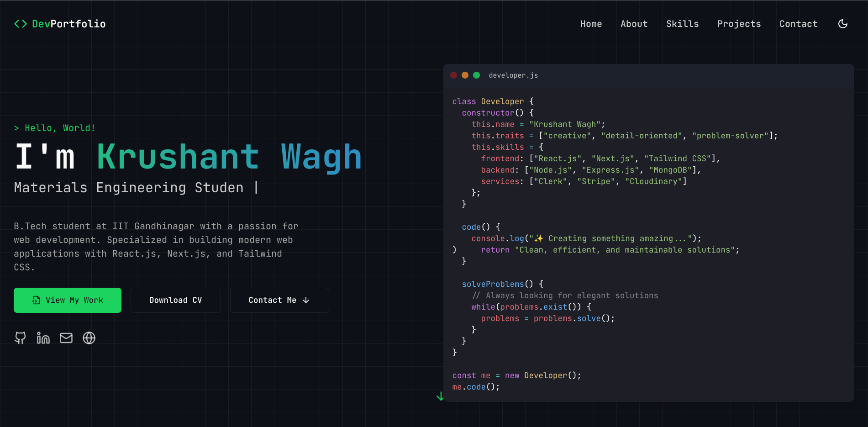This screenshot has width=868, height=427.
Task: Download the CV
Action: point(175,300)
